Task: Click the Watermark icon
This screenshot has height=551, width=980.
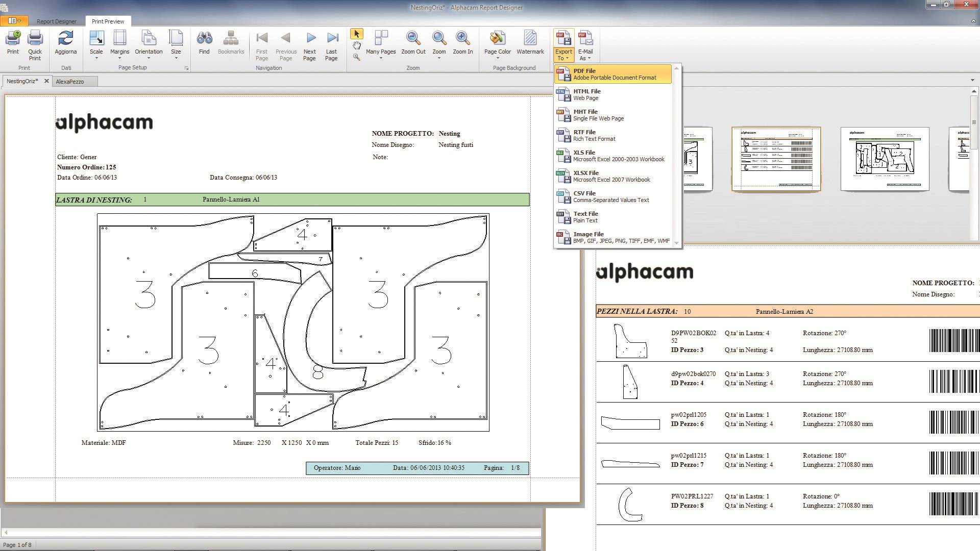Action: click(x=530, y=43)
